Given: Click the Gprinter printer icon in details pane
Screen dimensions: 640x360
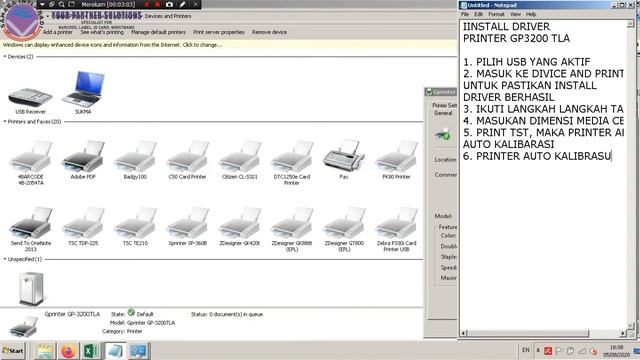Looking at the screenshot, I should click(23, 327).
